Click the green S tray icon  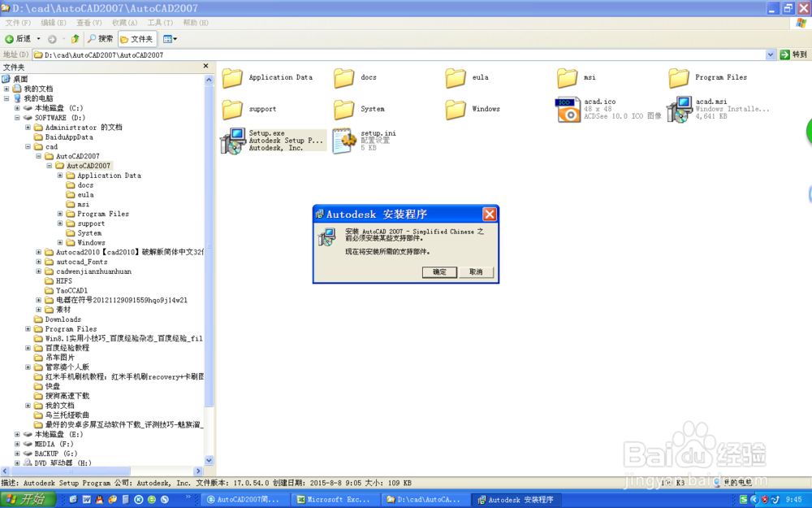pyautogui.click(x=744, y=500)
